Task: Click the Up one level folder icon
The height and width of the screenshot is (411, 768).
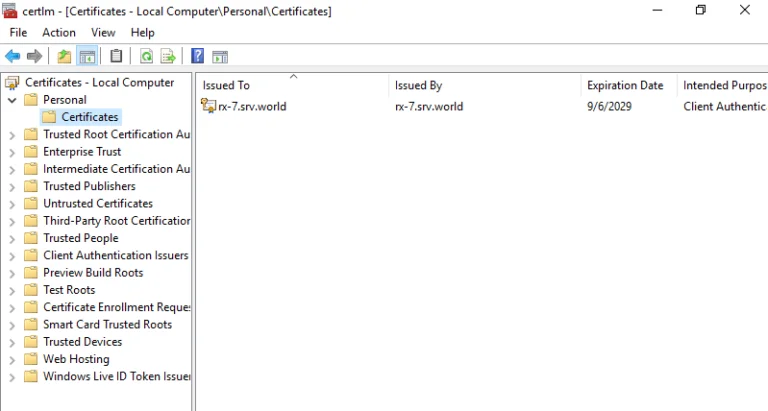Action: 64,56
